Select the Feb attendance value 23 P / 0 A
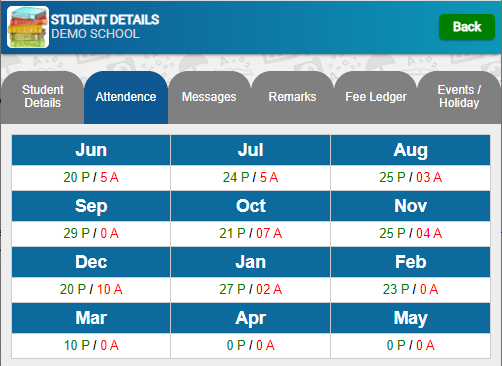 pyautogui.click(x=410, y=289)
